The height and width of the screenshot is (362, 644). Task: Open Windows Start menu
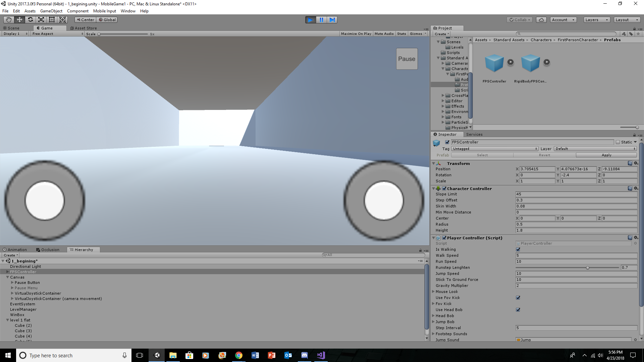click(x=8, y=355)
